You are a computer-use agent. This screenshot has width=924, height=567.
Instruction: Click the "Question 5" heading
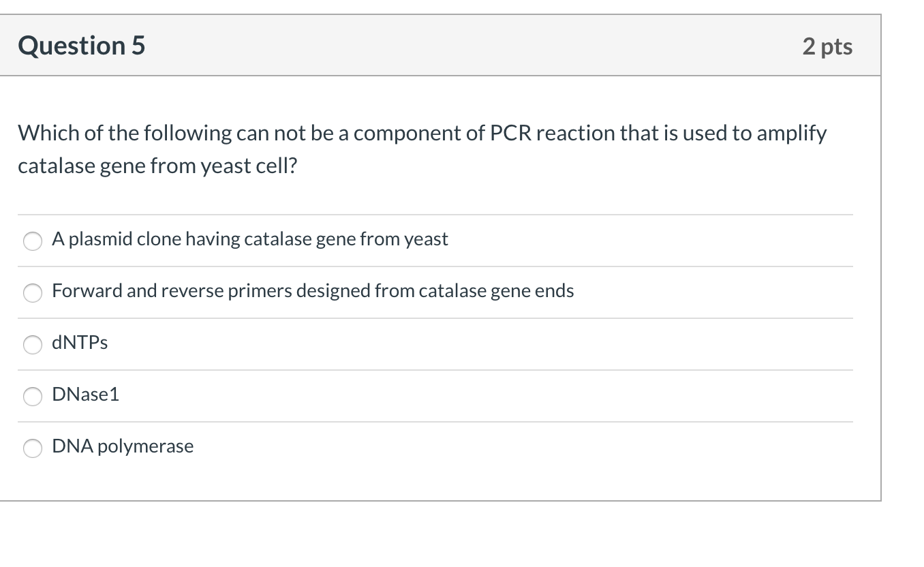coord(82,46)
